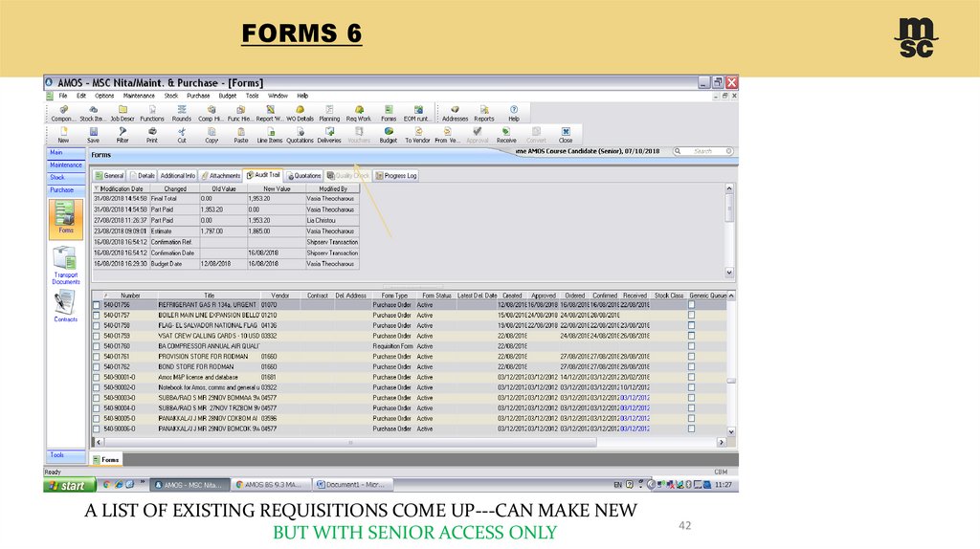980x549 pixels.
Task: Open Transport Documents in sidebar
Action: point(66,266)
